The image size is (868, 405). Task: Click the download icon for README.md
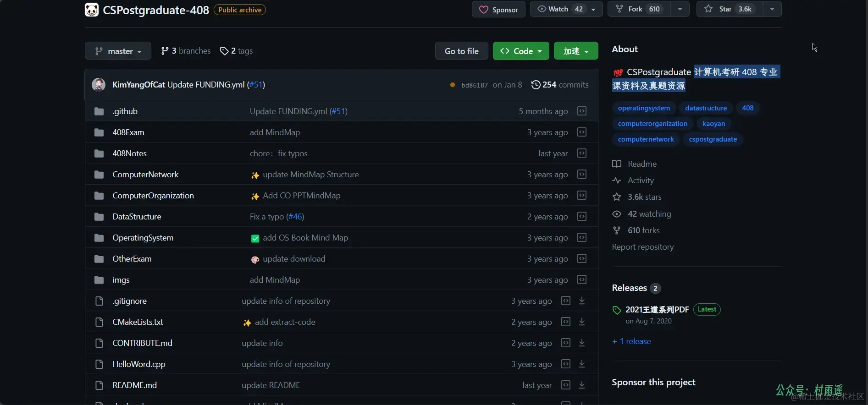(582, 385)
